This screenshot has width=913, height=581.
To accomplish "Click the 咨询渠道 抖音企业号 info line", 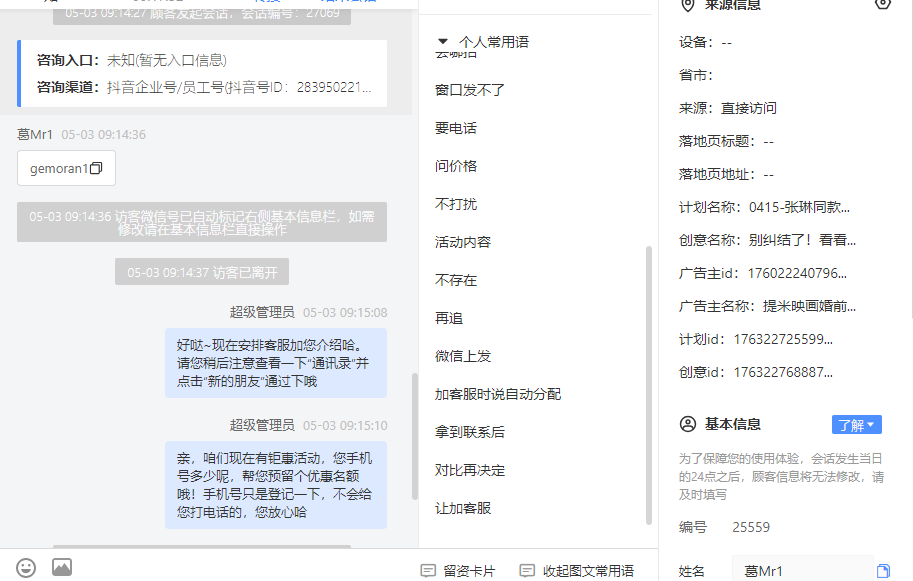I will (204, 87).
